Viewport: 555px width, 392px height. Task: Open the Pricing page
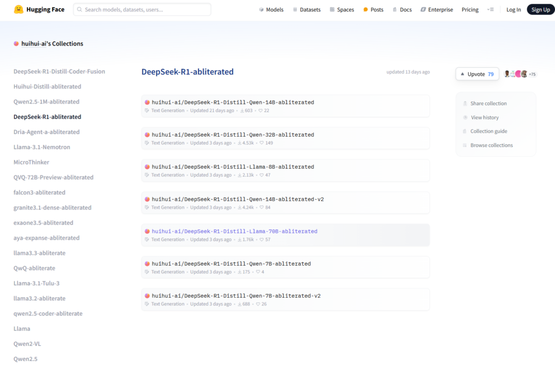click(470, 10)
